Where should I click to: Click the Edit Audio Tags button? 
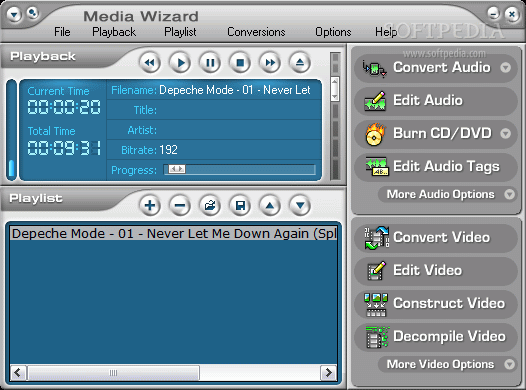(x=435, y=167)
